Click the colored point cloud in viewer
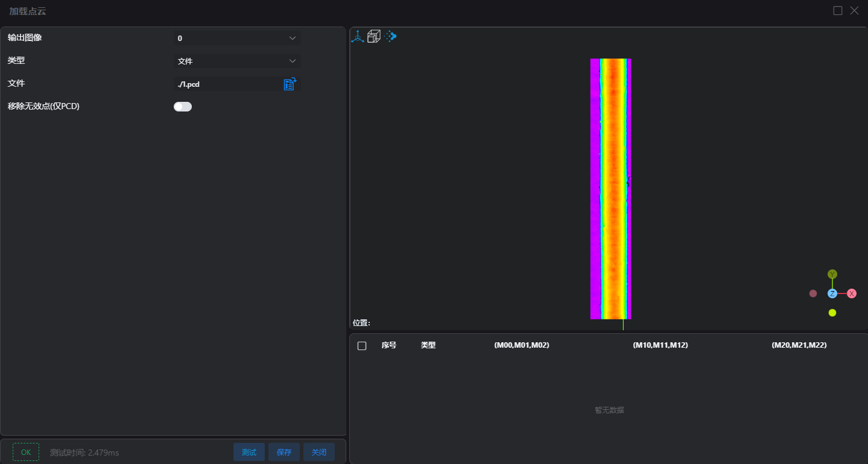 coord(610,189)
